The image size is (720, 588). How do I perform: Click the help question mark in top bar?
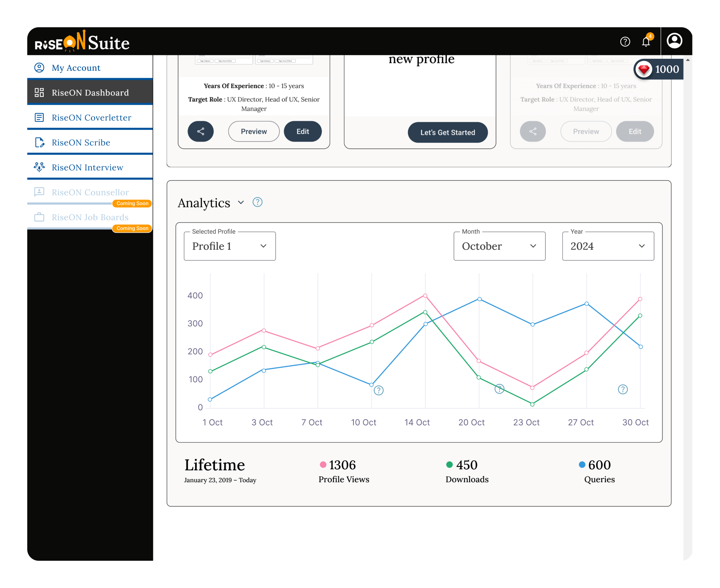pyautogui.click(x=625, y=42)
